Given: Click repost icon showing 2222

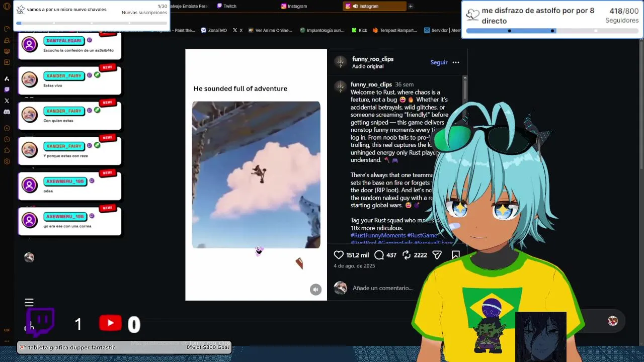Looking at the screenshot, I should pyautogui.click(x=406, y=255).
